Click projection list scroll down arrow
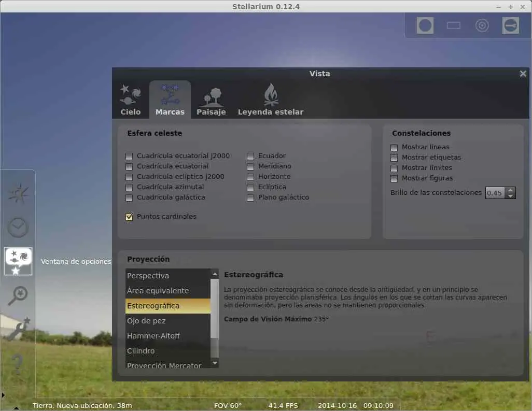This screenshot has width=532, height=411. pos(215,363)
